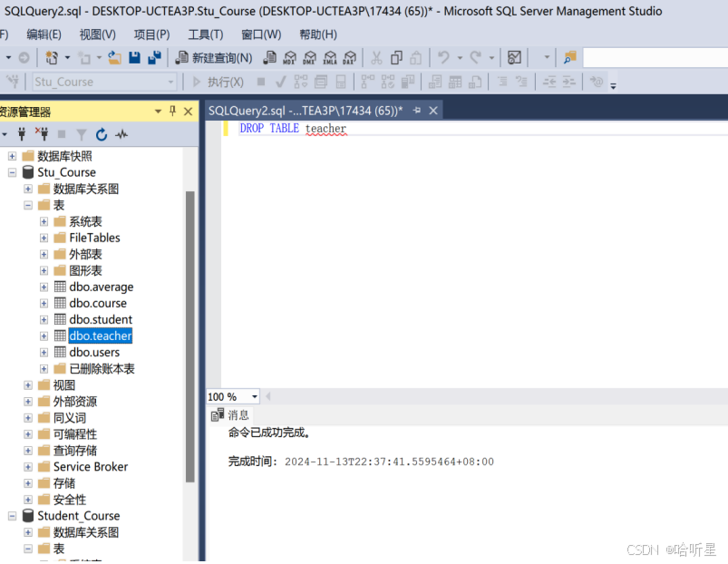Save the current query file

coord(135,57)
